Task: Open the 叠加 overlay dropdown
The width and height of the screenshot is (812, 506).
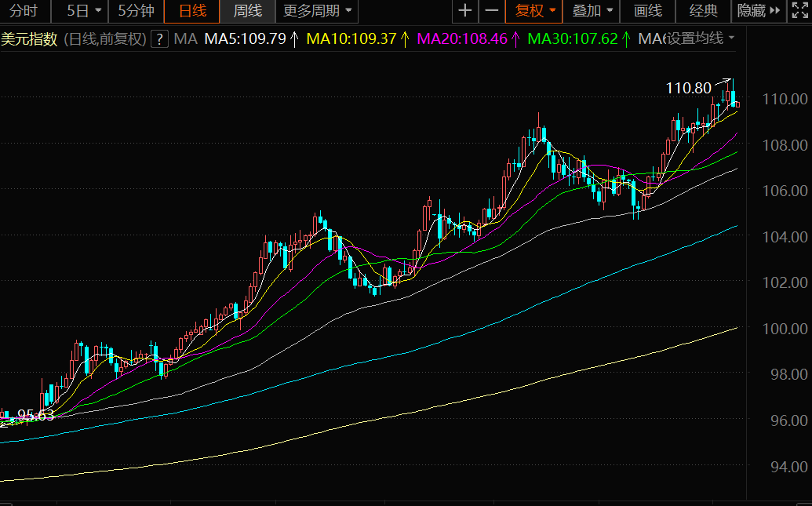Action: click(592, 11)
